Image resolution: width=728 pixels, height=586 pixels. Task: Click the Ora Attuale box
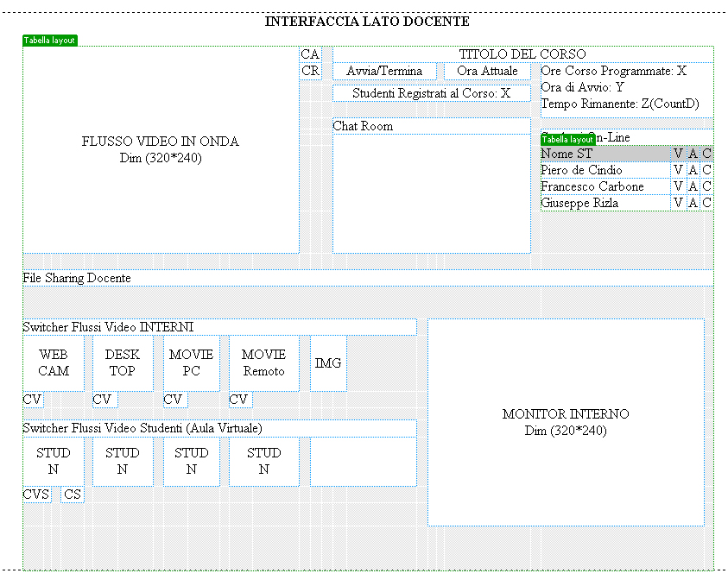point(488,71)
